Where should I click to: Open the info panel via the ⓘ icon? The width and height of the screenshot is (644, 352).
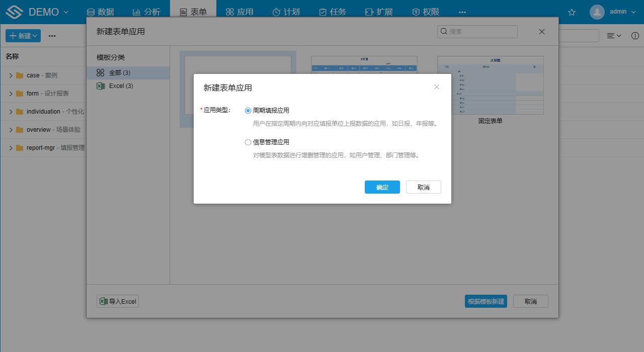635,36
